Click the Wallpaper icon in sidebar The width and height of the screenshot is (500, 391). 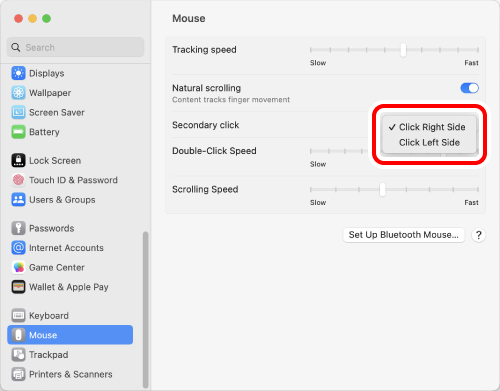18,93
